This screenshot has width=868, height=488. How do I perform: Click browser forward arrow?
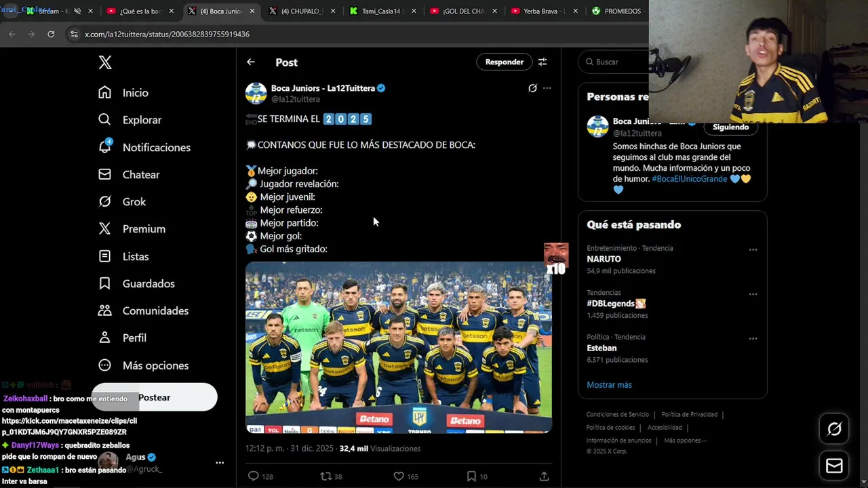click(31, 34)
